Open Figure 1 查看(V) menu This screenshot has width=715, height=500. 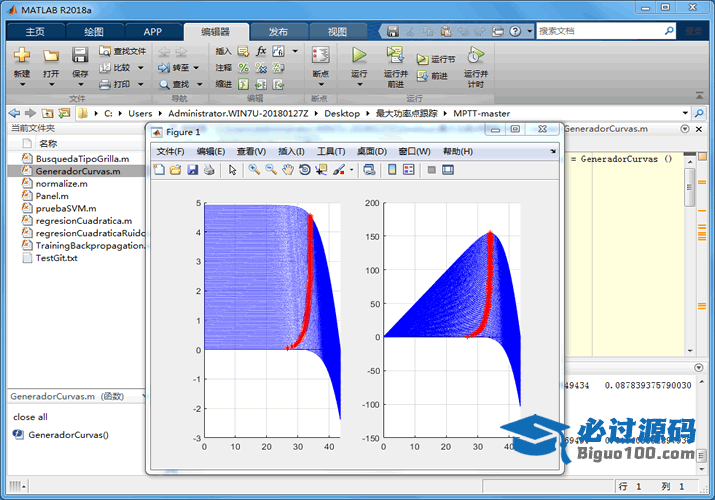pos(251,151)
